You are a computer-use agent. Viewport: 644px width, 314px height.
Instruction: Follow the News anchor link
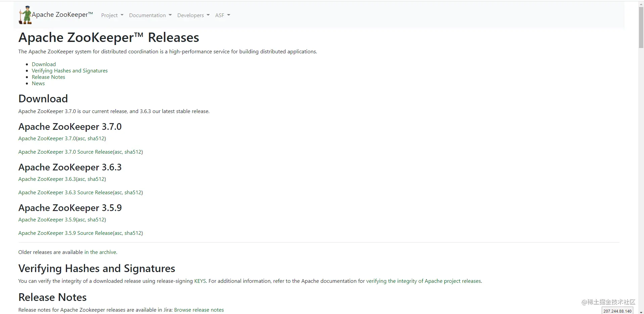point(38,83)
